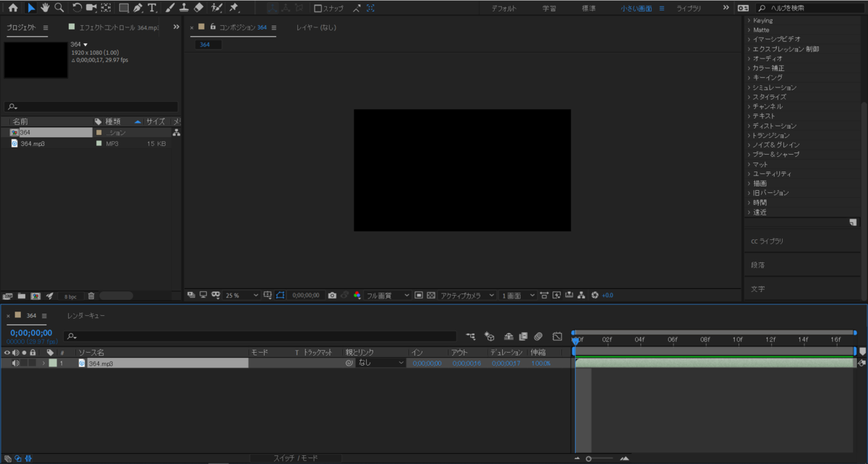Toggle draft 3D icon in timeline

point(489,336)
